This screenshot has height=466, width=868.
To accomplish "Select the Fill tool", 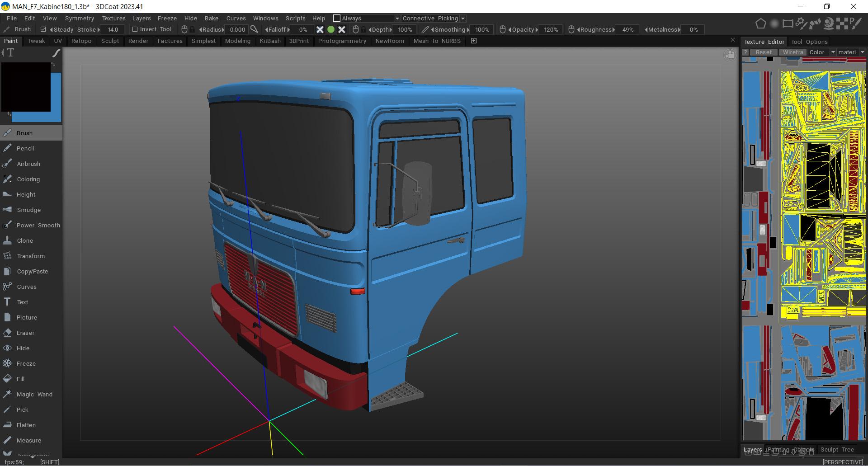I will pos(20,379).
